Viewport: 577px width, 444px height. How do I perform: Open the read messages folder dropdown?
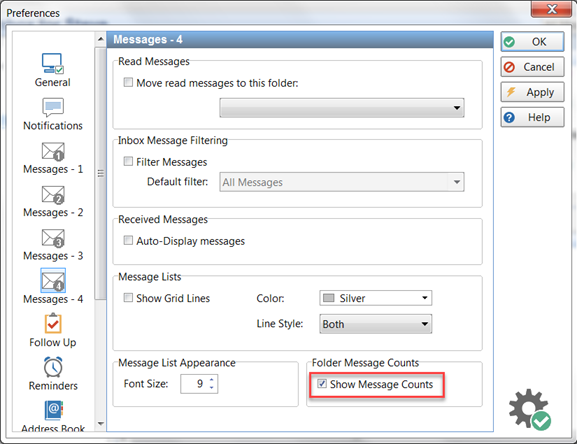342,108
